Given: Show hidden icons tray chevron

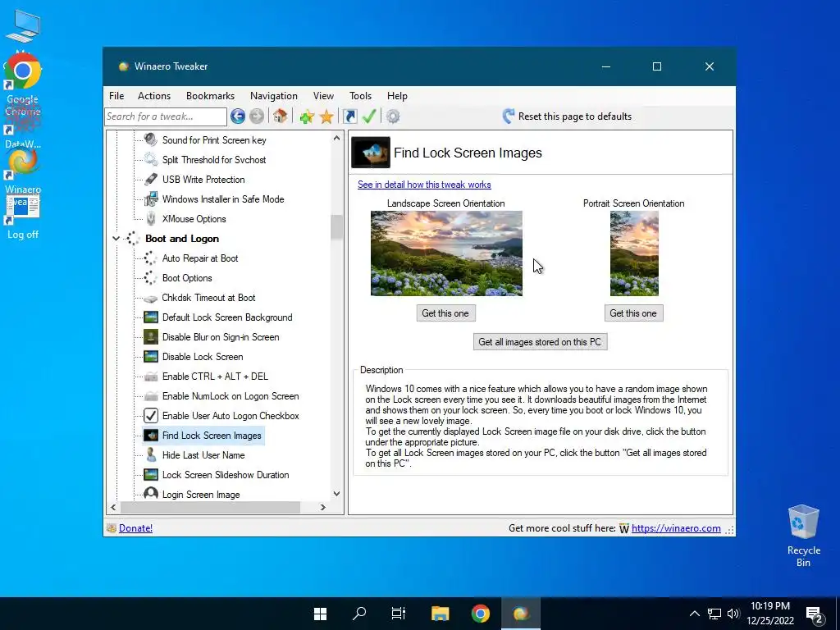Looking at the screenshot, I should 694,614.
